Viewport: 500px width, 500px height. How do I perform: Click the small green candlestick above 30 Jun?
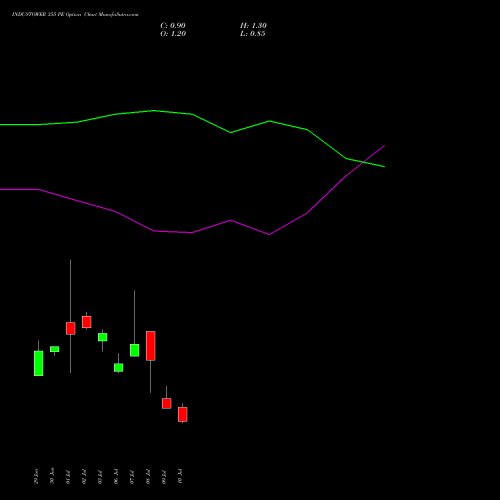pyautogui.click(x=55, y=349)
